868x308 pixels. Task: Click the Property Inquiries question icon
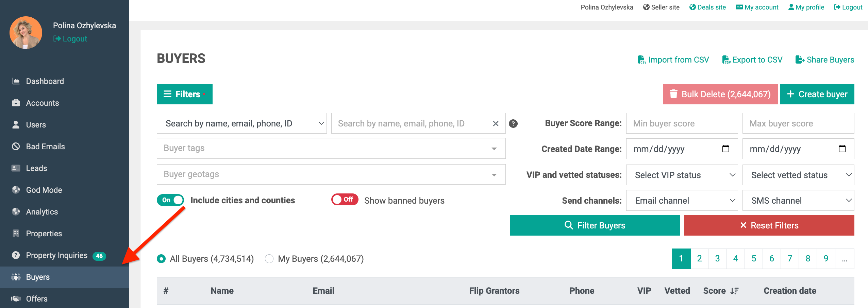pos(16,255)
